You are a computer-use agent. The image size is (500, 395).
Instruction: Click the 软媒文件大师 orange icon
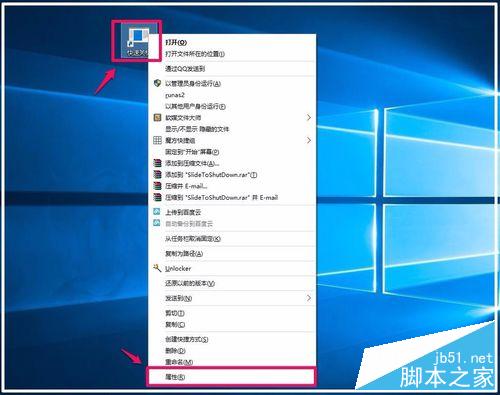157,117
